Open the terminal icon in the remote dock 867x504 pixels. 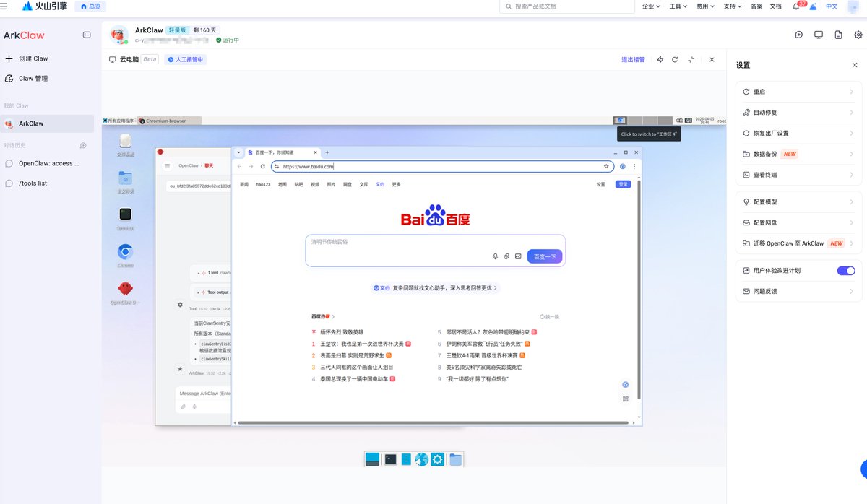[x=390, y=459]
